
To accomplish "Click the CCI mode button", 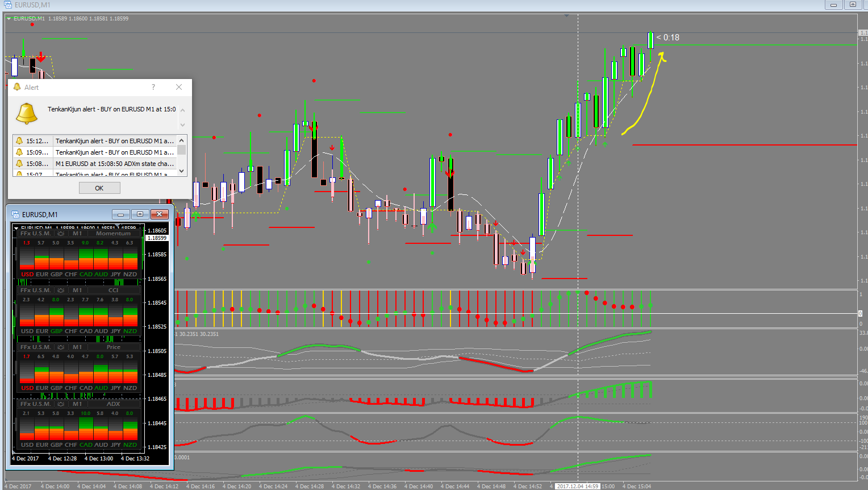I will pos(113,290).
